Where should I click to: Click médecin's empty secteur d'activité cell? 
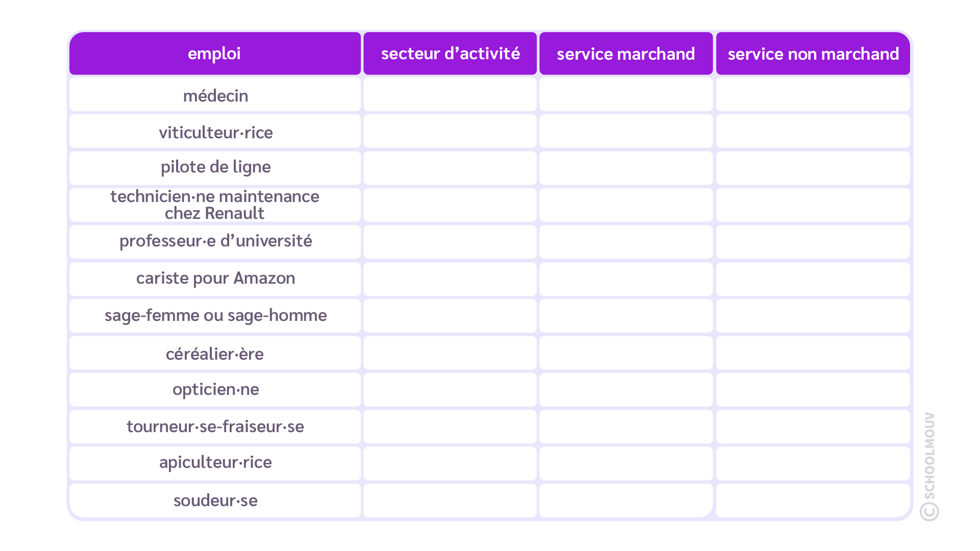450,94
